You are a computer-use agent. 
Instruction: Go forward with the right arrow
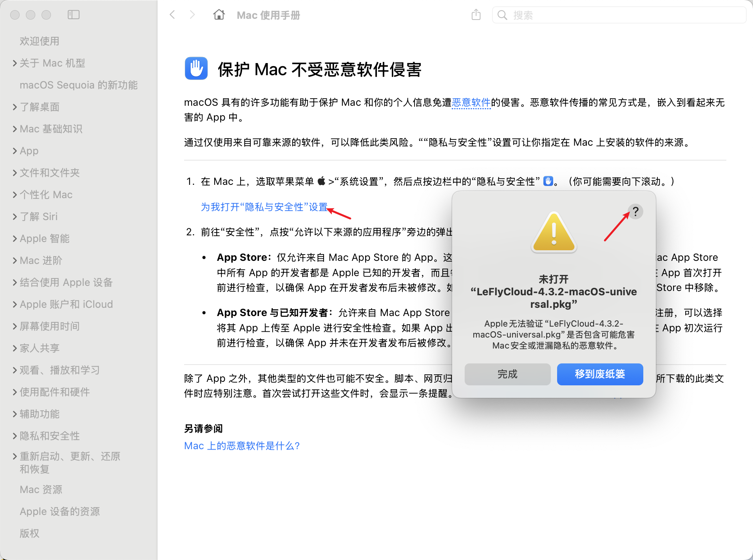[x=192, y=15]
